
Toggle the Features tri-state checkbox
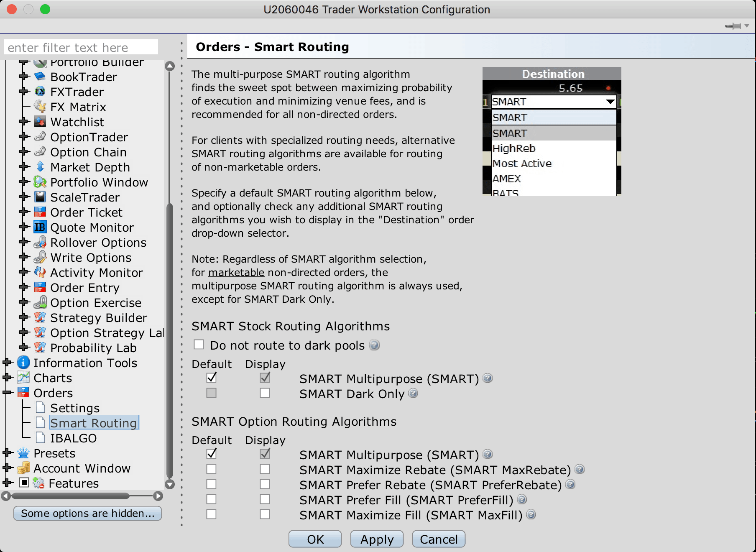point(24,483)
